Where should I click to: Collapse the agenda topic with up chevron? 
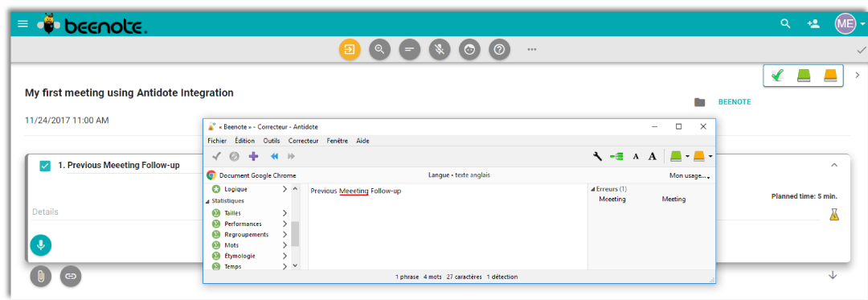coord(835,165)
